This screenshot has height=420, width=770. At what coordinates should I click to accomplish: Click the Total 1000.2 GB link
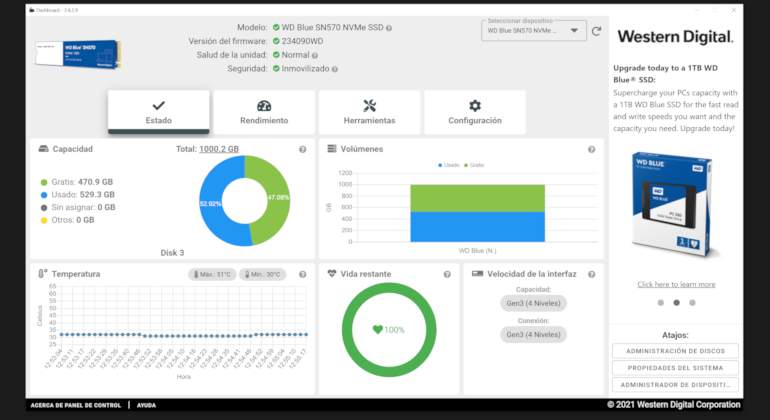pos(219,149)
